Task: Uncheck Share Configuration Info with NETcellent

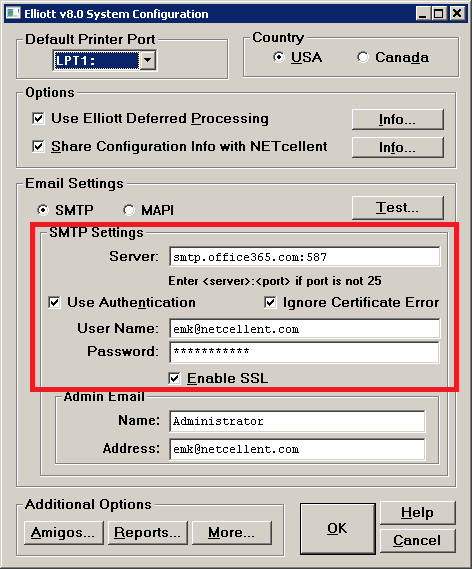Action: pyautogui.click(x=38, y=147)
